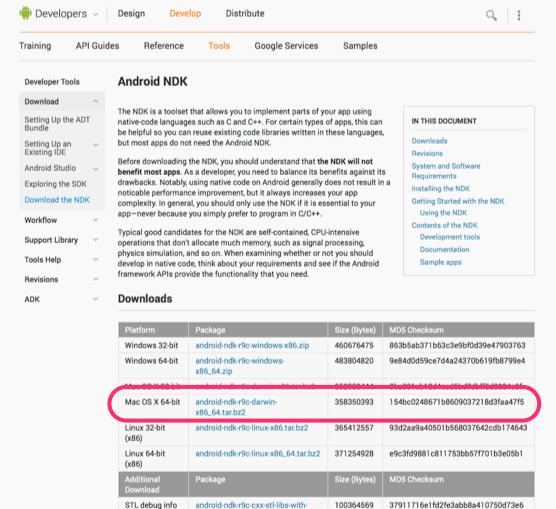Download android-ndk-r9c-linux-x86_64.tar.bz2 package

click(x=258, y=454)
